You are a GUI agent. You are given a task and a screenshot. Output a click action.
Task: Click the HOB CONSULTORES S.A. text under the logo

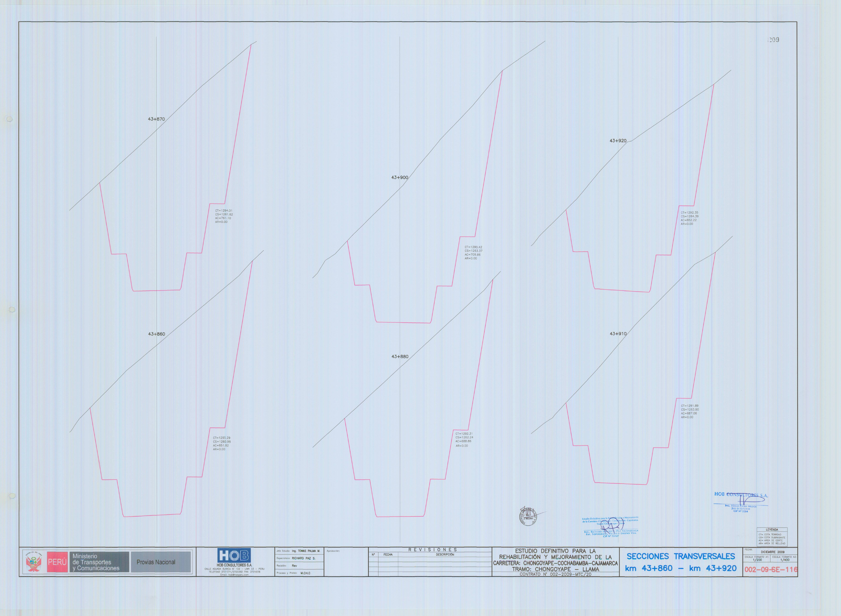point(234,565)
